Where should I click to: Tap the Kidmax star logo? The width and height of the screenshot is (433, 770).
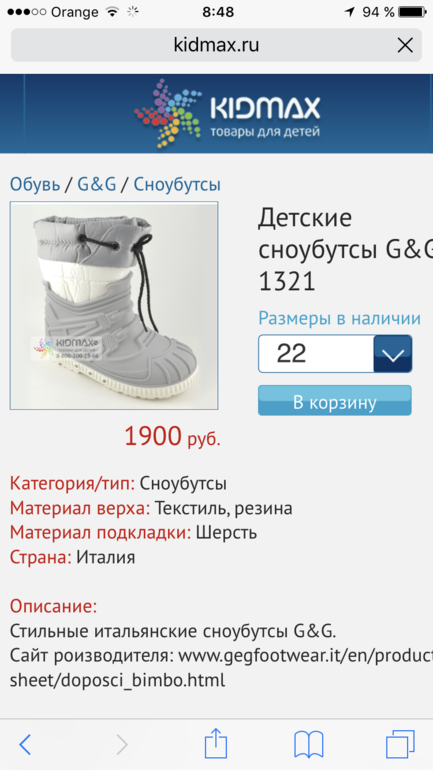click(168, 114)
